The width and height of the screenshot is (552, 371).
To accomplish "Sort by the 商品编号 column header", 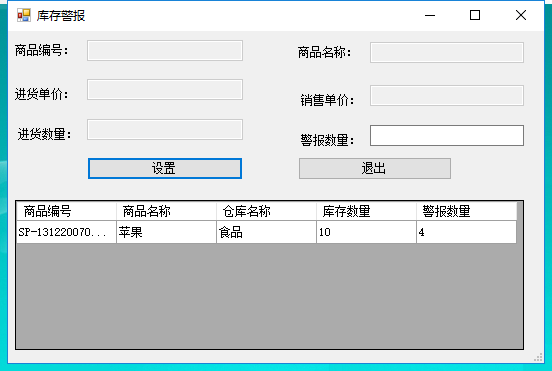I will click(67, 211).
